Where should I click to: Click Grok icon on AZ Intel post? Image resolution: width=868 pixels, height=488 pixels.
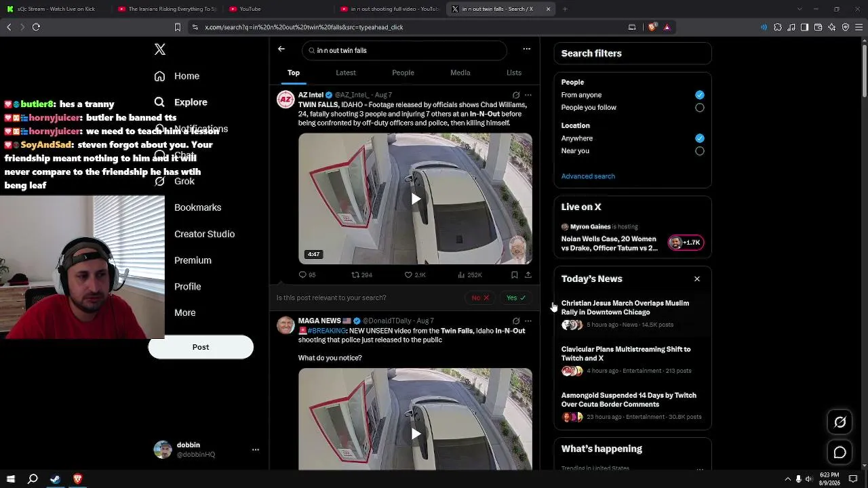point(516,95)
